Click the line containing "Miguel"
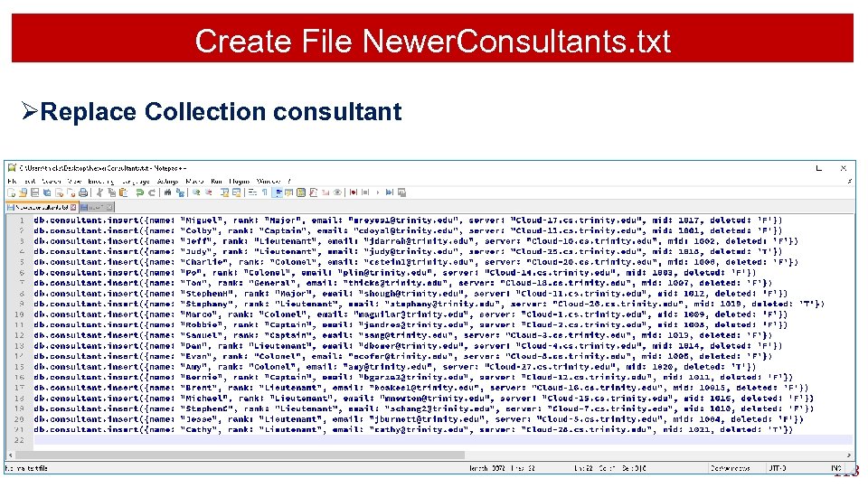Viewport: 868px width, 488px height. (408, 221)
